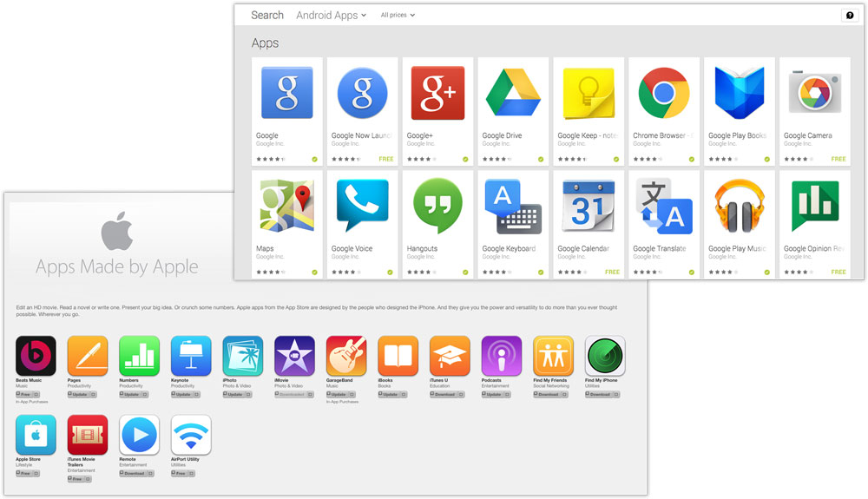Click the Free button under iTunes Movie Trailers
The height and width of the screenshot is (499, 868).
[x=80, y=479]
